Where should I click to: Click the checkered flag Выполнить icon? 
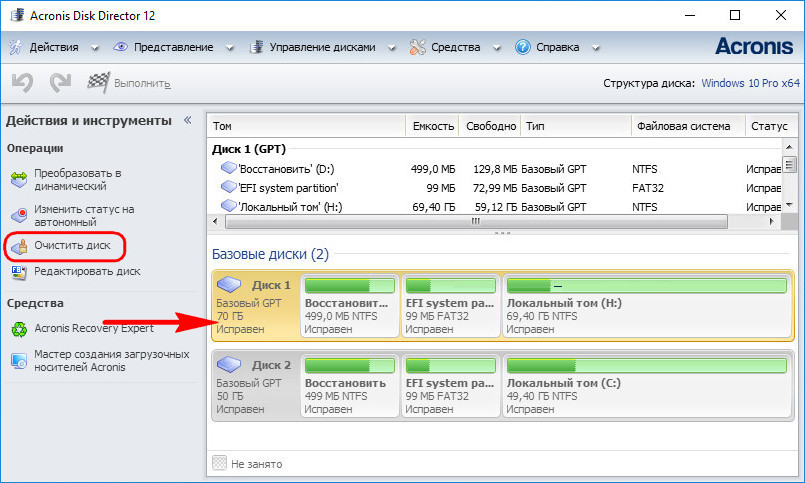pyautogui.click(x=98, y=82)
